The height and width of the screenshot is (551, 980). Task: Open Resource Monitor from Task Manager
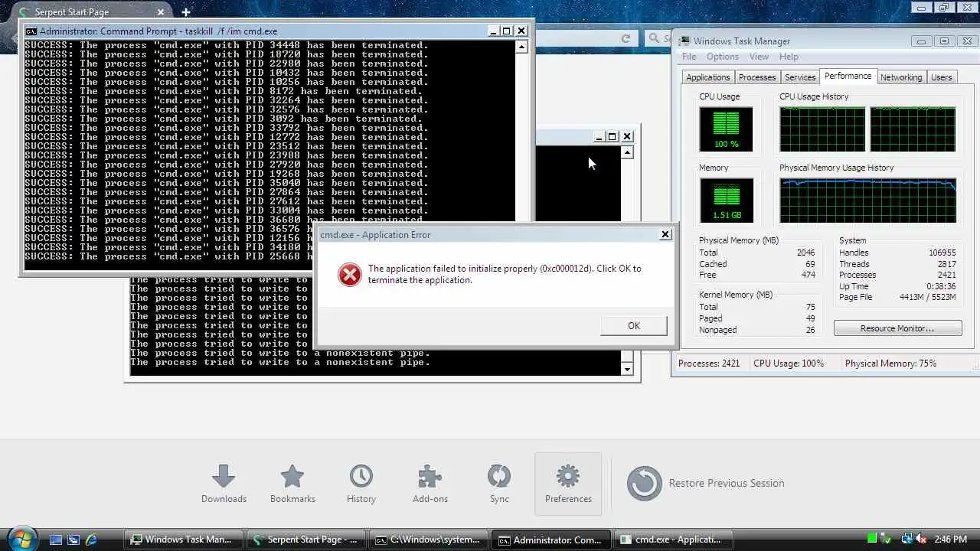(897, 328)
